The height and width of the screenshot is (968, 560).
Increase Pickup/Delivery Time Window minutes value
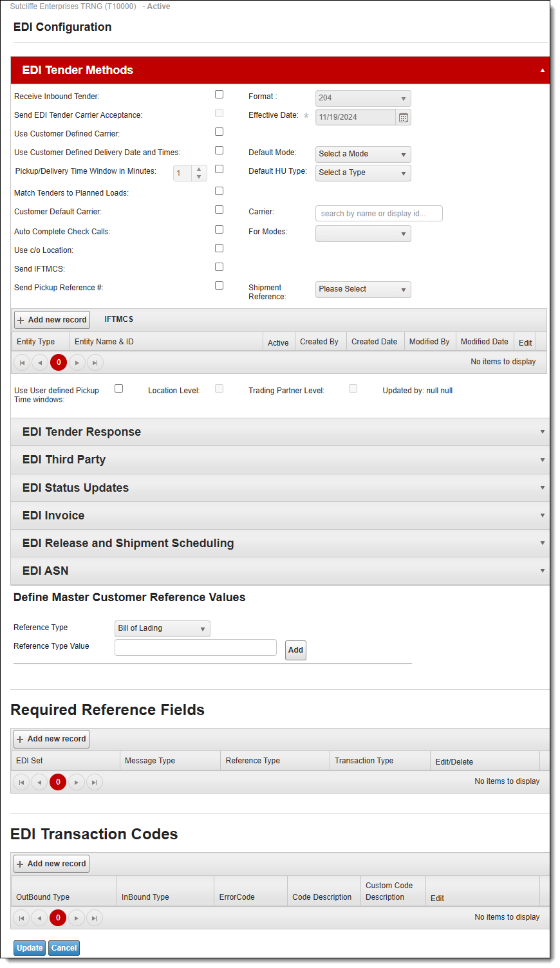[x=199, y=169]
